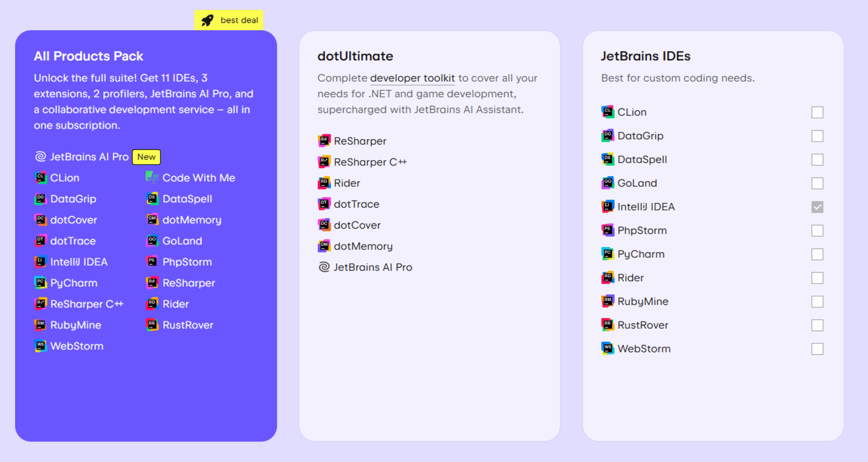Check the CLion checkbox

817,112
